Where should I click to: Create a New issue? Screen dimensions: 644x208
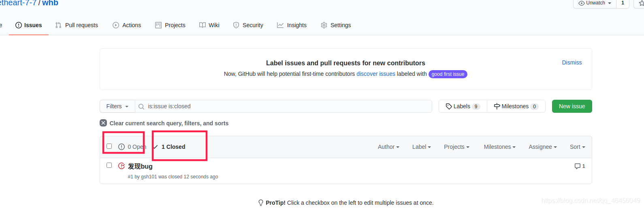[x=572, y=106]
